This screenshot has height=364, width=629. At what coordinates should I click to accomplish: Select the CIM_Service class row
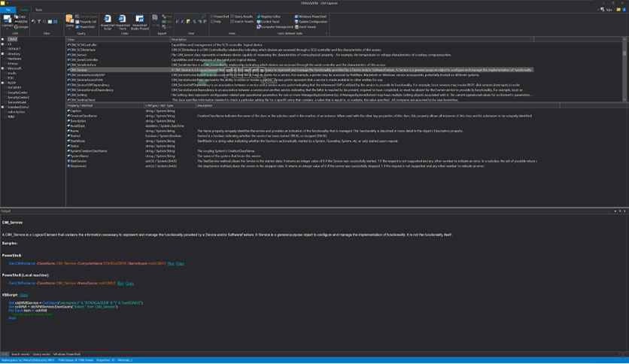click(300, 70)
